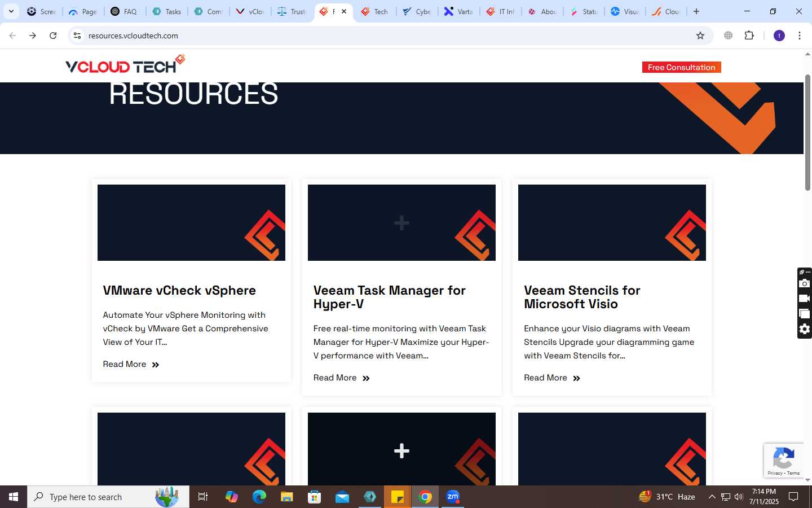Click the Free Consultation button
812x508 pixels.
(681, 67)
